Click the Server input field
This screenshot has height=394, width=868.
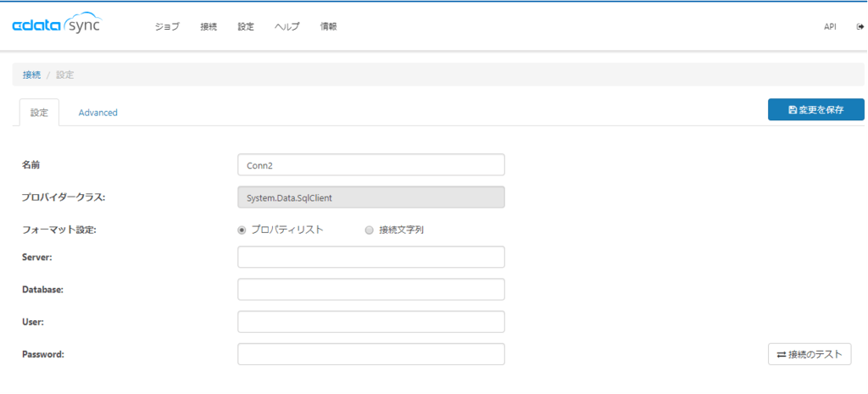(371, 257)
